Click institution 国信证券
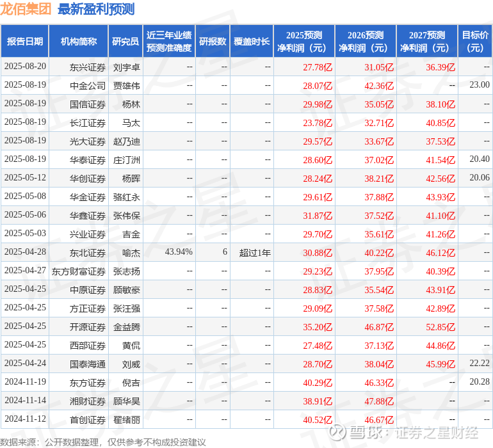The height and width of the screenshot is (448, 493). coord(88,104)
